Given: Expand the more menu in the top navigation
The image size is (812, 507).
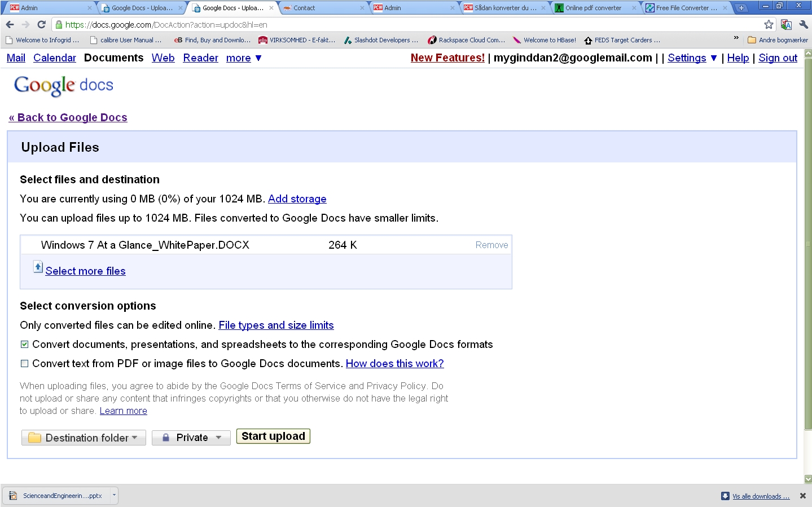Looking at the screenshot, I should coord(244,58).
